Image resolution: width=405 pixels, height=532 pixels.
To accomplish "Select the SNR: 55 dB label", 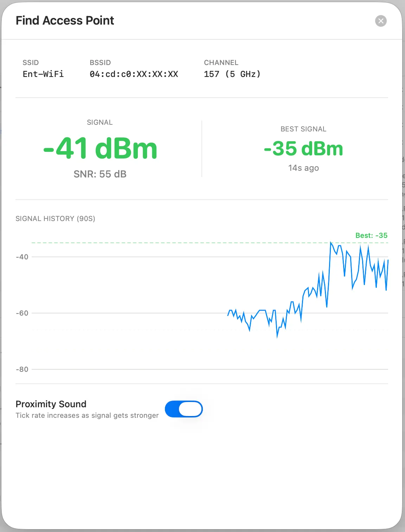I will pyautogui.click(x=99, y=174).
